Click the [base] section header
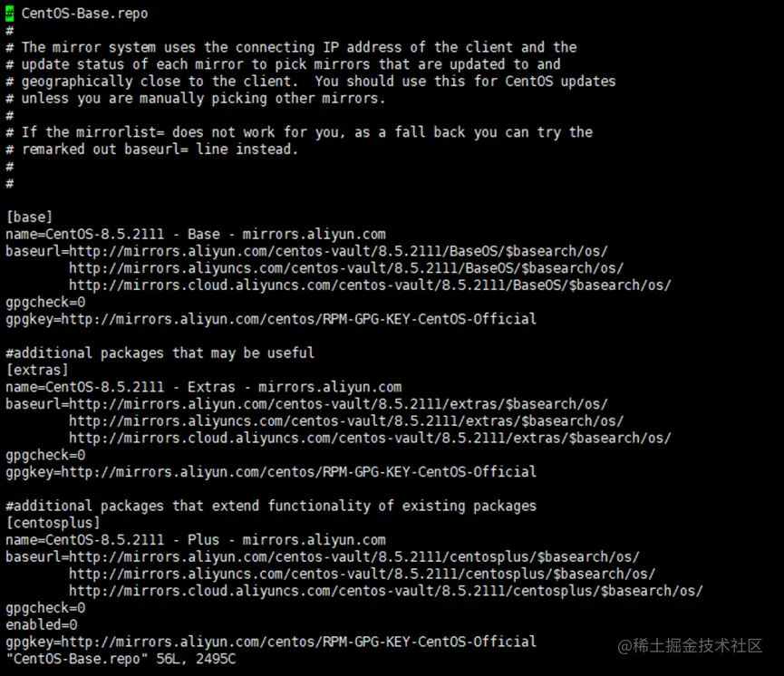This screenshot has width=784, height=676. tap(29, 217)
